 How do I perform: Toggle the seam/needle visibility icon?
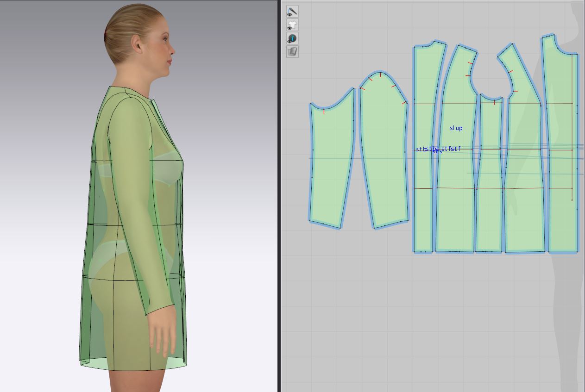(x=292, y=12)
